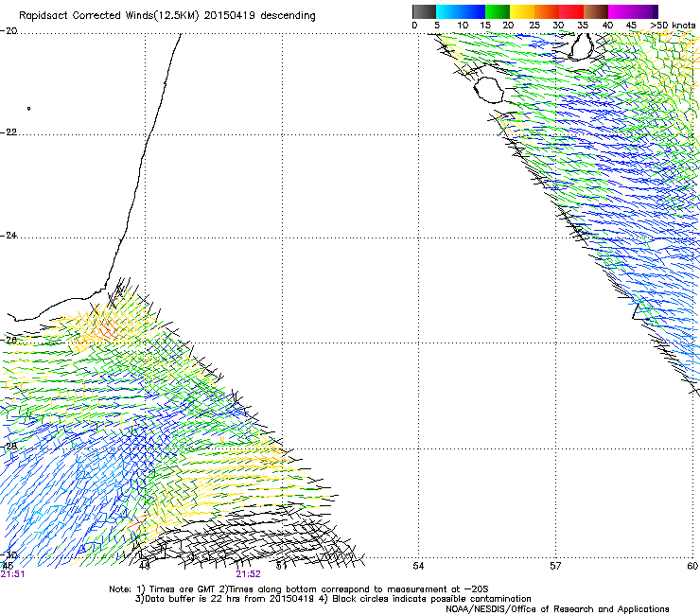700x615 pixels.
Task: Select the dark purple 45-50 knots band
Action: (x=645, y=11)
